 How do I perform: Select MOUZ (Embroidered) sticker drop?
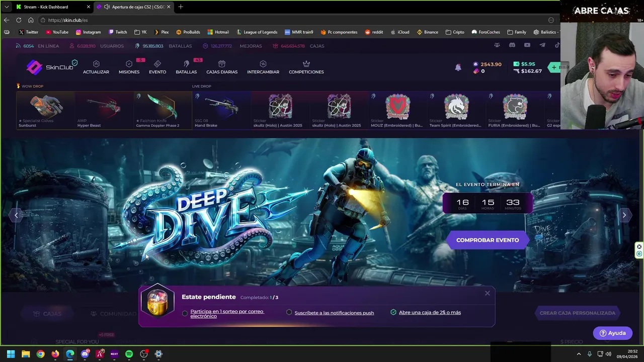[397, 110]
